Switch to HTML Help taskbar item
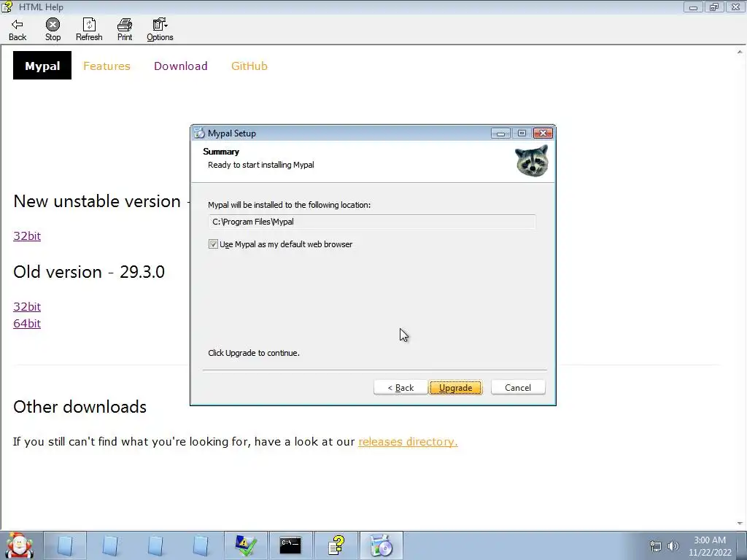This screenshot has width=747, height=560. pos(336,545)
